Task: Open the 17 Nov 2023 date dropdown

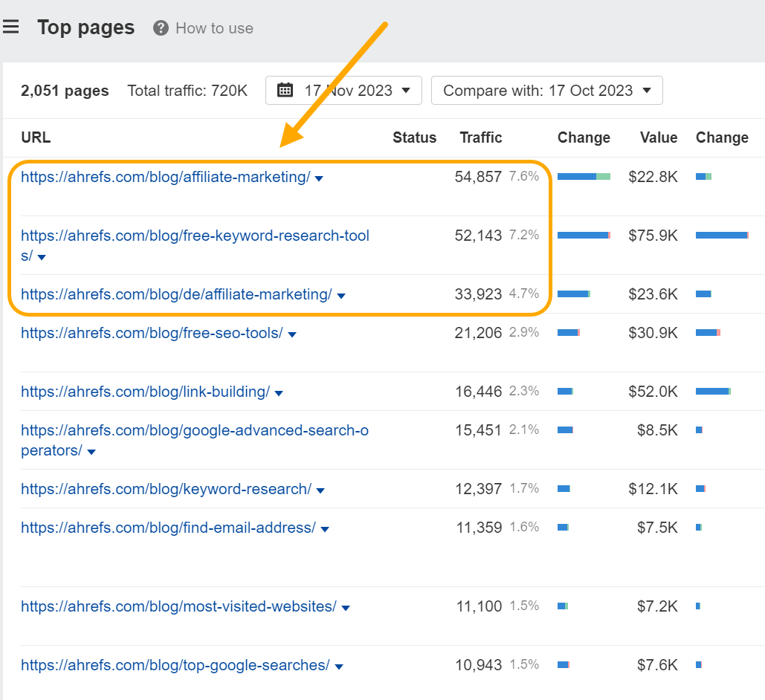Action: click(x=343, y=90)
